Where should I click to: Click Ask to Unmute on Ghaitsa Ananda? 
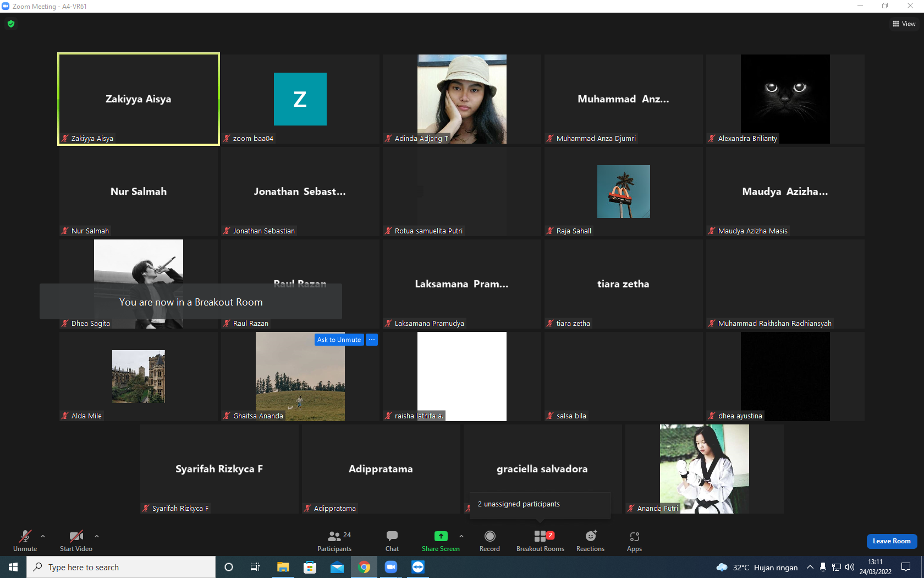[x=339, y=340]
